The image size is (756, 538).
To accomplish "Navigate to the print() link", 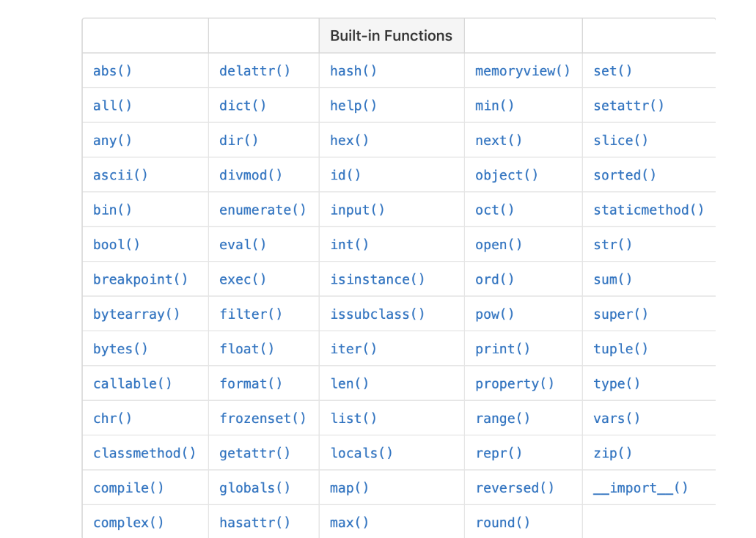I will (502, 350).
